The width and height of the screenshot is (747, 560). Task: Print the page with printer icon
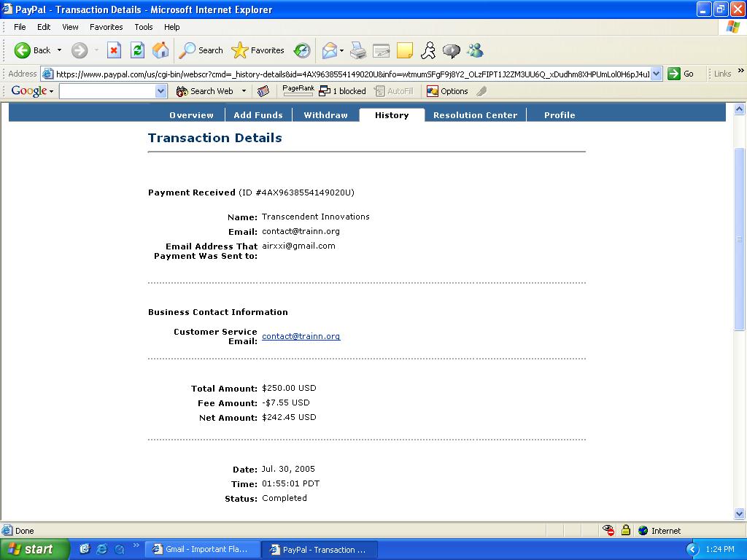coord(358,50)
